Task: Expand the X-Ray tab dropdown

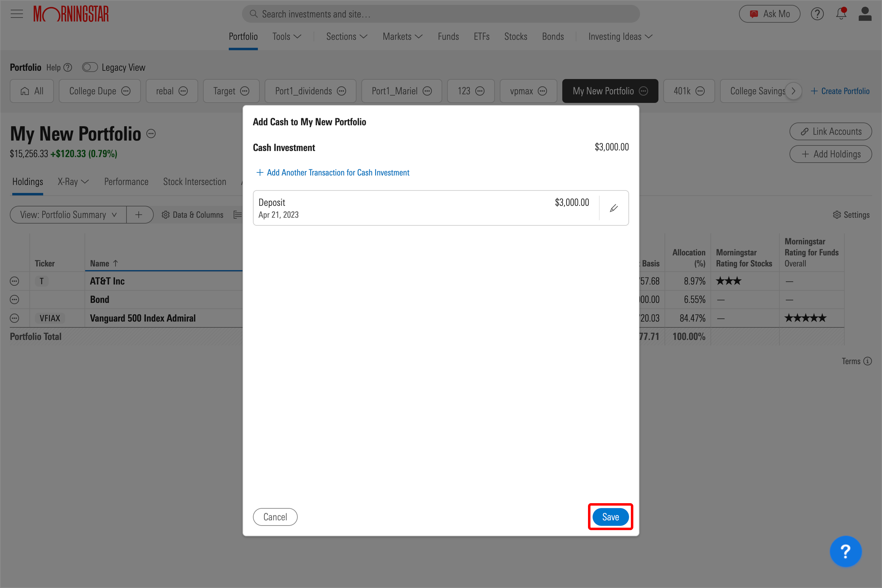Action: click(73, 182)
